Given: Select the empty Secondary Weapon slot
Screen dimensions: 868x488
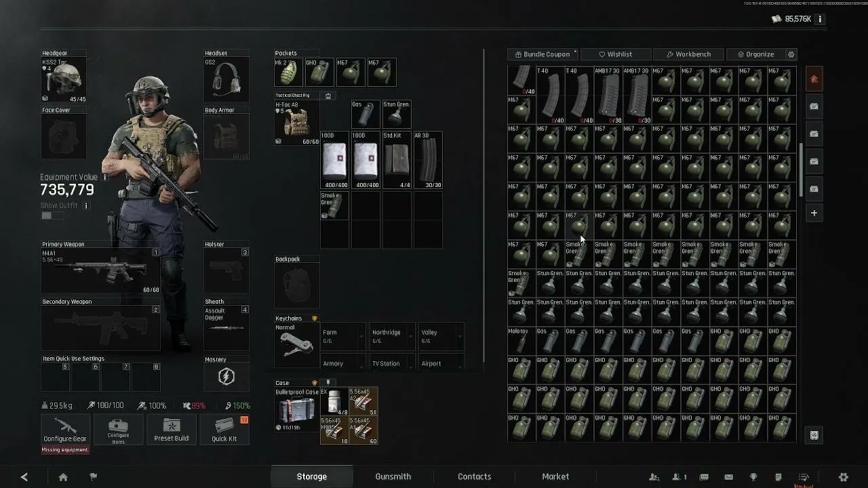Looking at the screenshot, I should coord(101,329).
